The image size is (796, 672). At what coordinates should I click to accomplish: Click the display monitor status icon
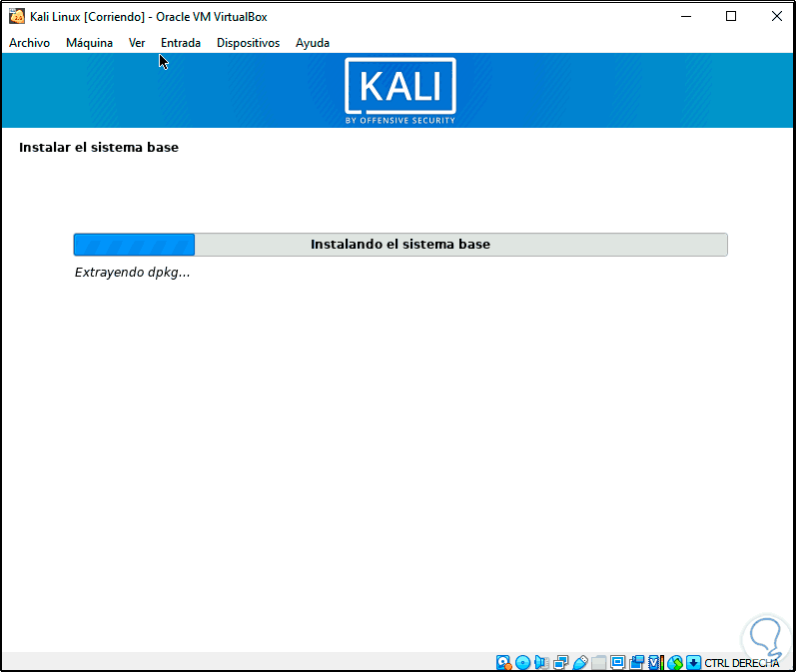pos(618,662)
